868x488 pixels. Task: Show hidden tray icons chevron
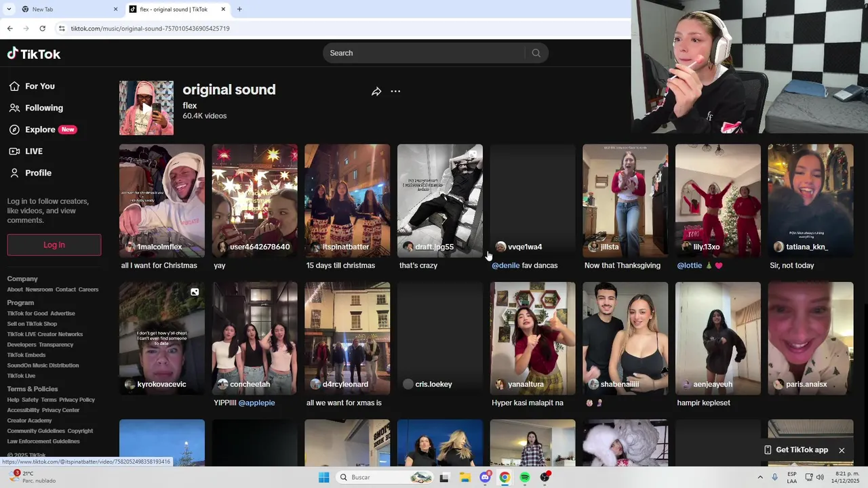pos(759,477)
